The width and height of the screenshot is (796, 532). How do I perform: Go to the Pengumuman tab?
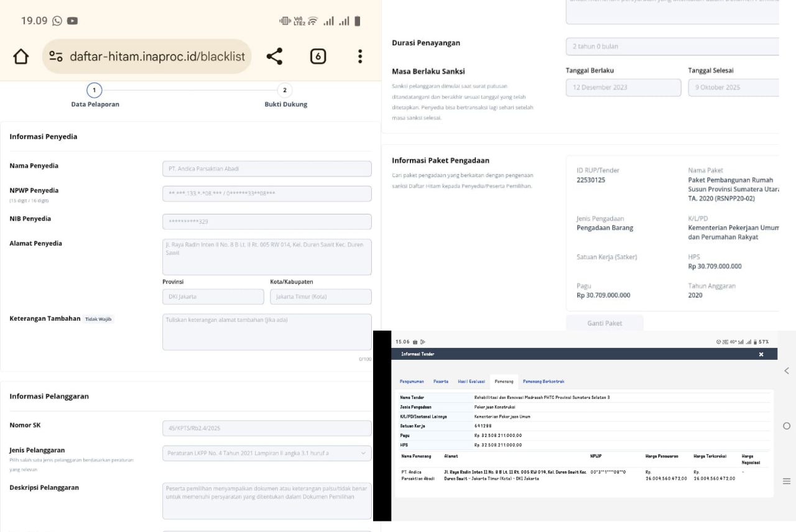(x=412, y=381)
